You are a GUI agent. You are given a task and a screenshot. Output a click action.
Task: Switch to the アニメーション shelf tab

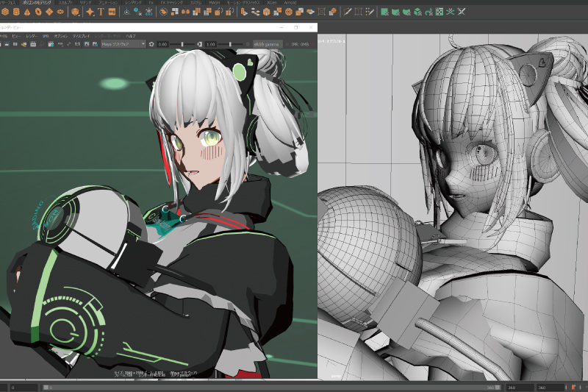pos(108,2)
